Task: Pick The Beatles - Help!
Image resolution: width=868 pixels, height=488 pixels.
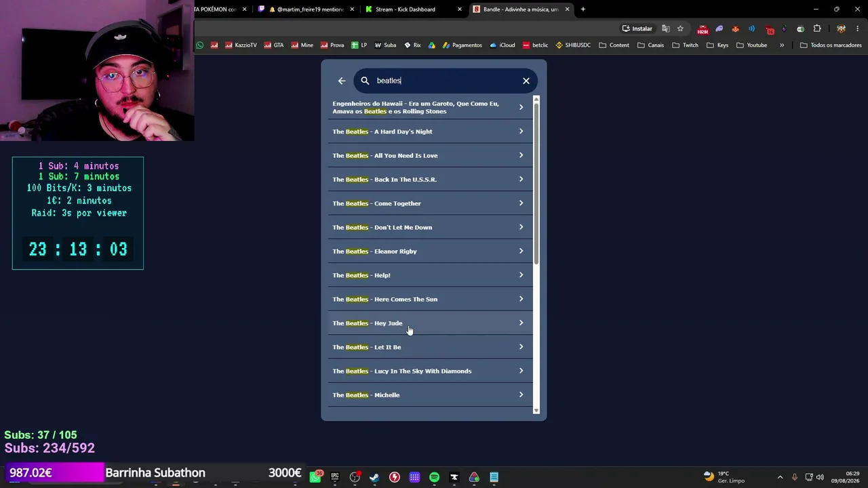Action: [431, 275]
